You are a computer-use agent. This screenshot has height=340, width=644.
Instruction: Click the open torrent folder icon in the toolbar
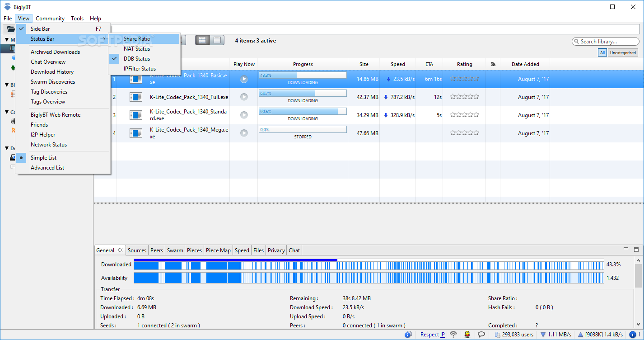click(x=10, y=29)
